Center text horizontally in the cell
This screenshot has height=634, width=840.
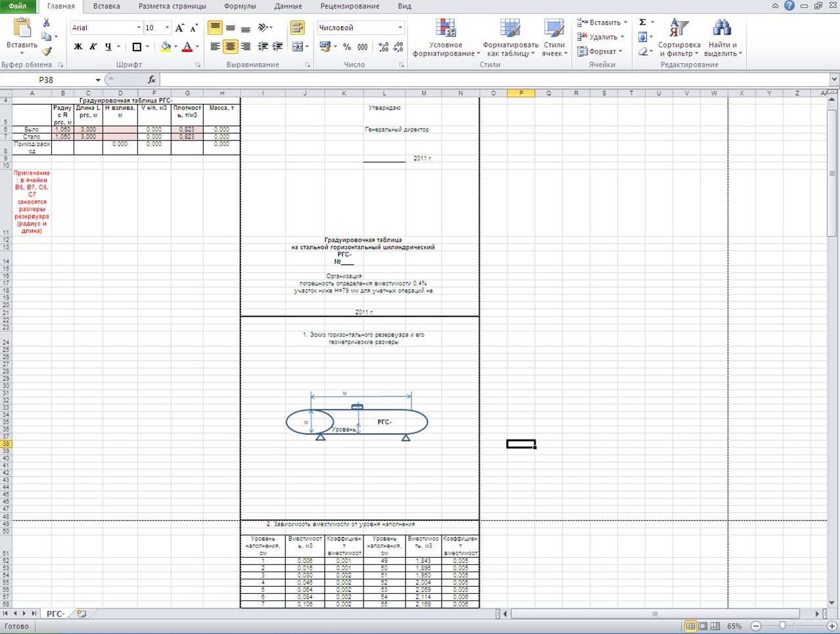230,47
